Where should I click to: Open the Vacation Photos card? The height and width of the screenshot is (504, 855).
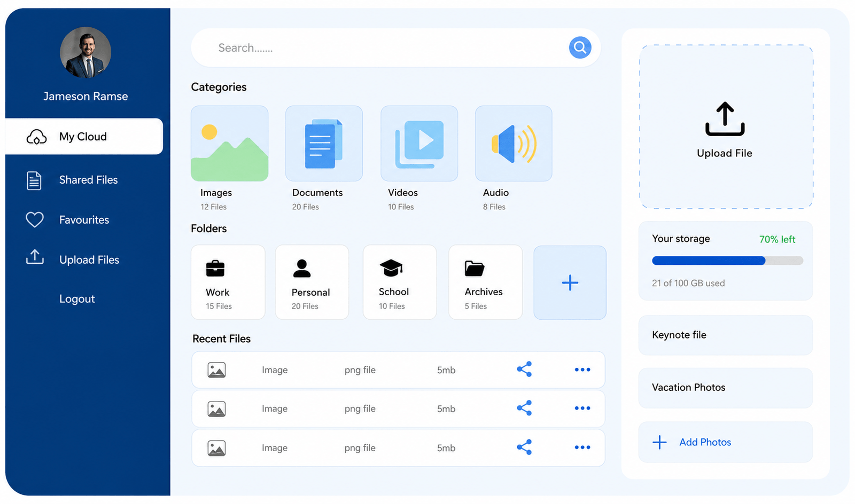[x=726, y=388]
